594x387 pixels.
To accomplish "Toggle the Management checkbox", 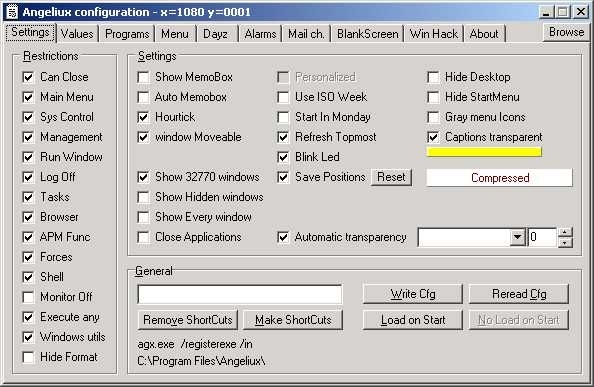I will (x=28, y=137).
